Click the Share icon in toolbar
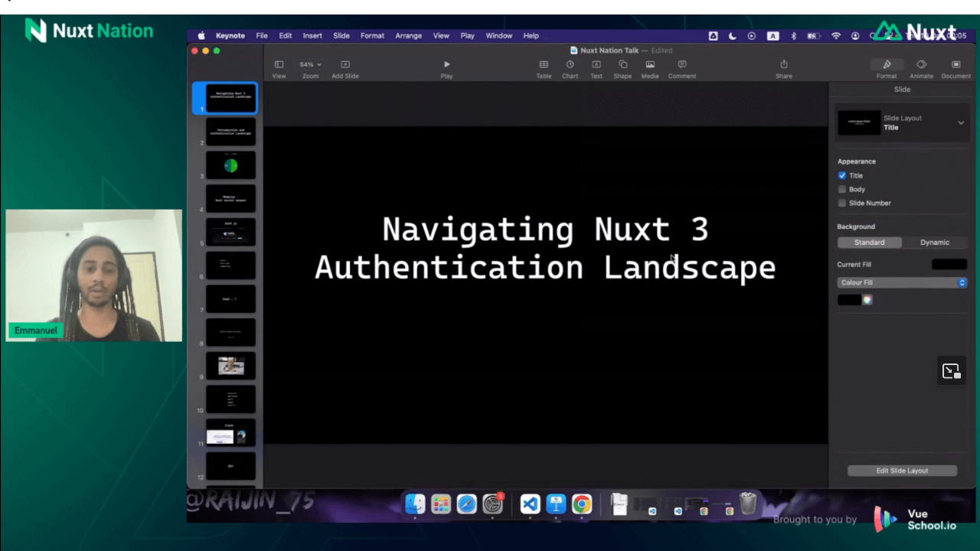 (783, 65)
